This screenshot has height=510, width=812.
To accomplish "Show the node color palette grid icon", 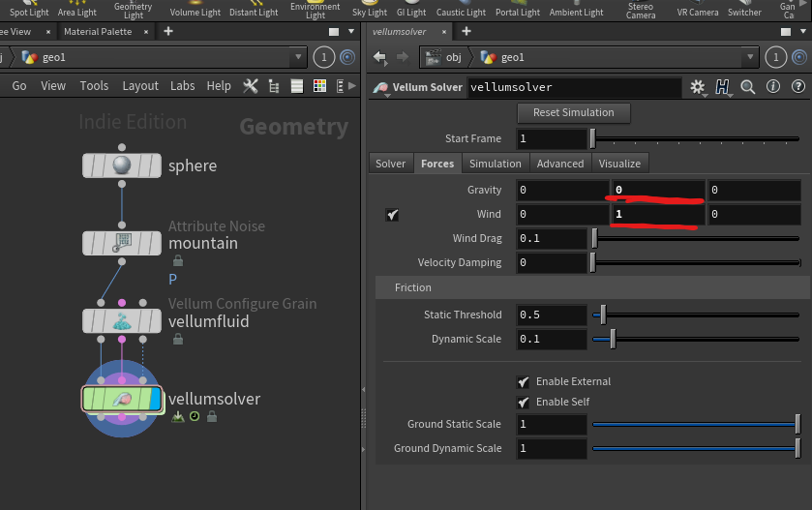I will 320,86.
